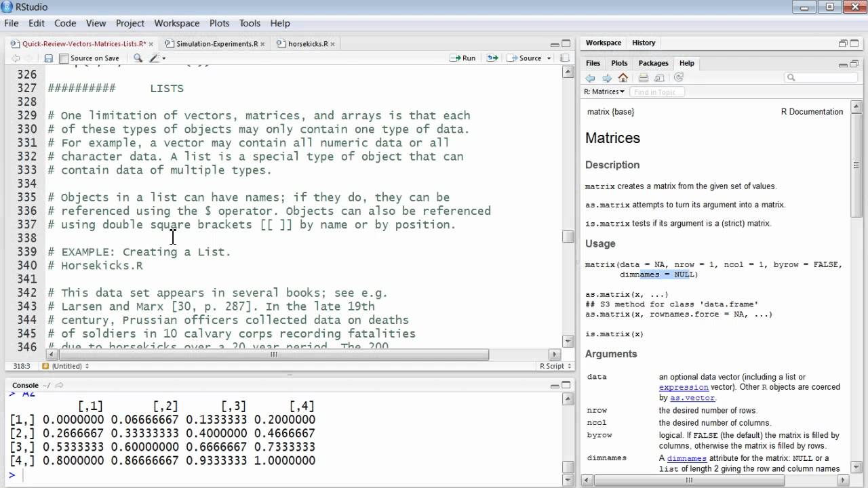Click the editor vertical scrollbar thumb
Image resolution: width=868 pixels, height=488 pixels.
568,237
